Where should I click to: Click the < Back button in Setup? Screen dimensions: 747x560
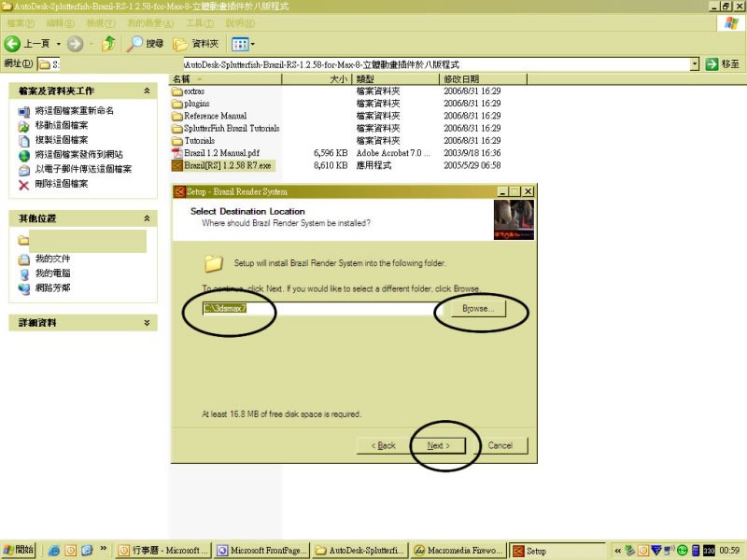(x=384, y=446)
